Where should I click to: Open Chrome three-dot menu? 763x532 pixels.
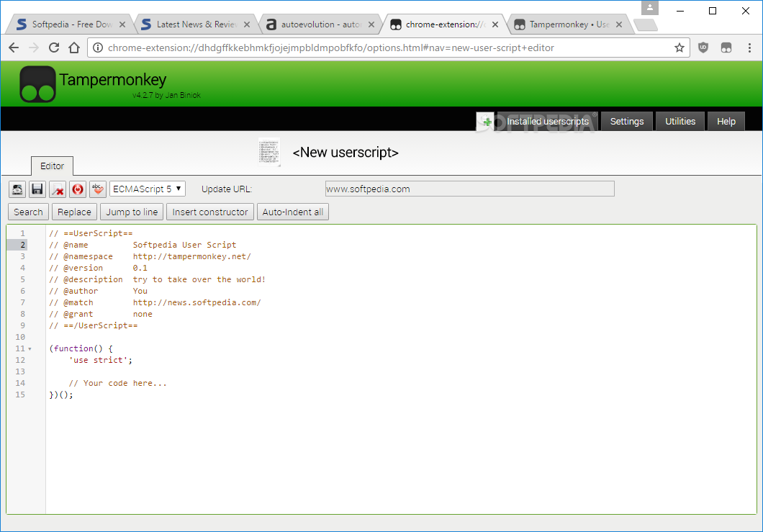point(749,48)
